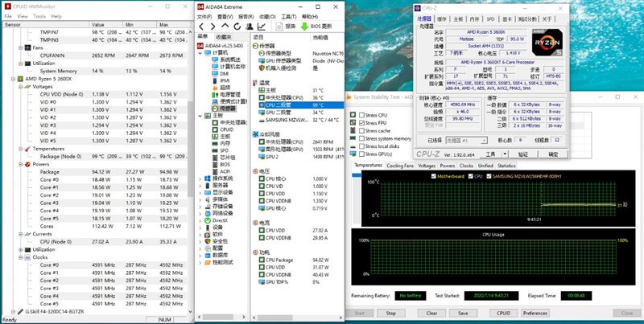Collapse 主板 node in AIDA64 tree
The image size is (644, 324).
[200, 116]
